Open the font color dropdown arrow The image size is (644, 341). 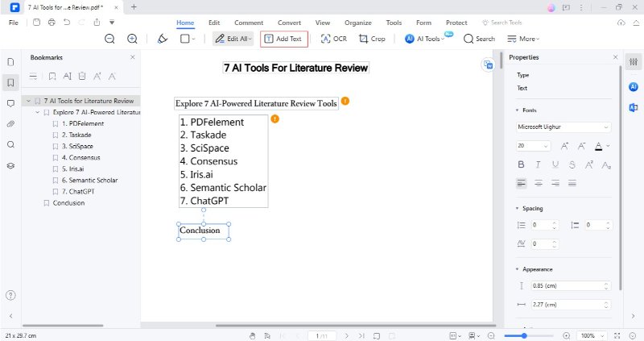[x=608, y=146]
